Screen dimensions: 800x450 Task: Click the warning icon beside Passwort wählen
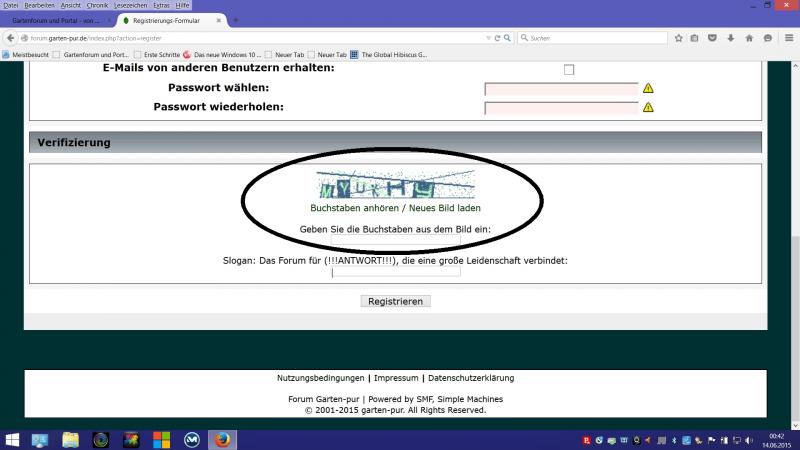point(648,88)
